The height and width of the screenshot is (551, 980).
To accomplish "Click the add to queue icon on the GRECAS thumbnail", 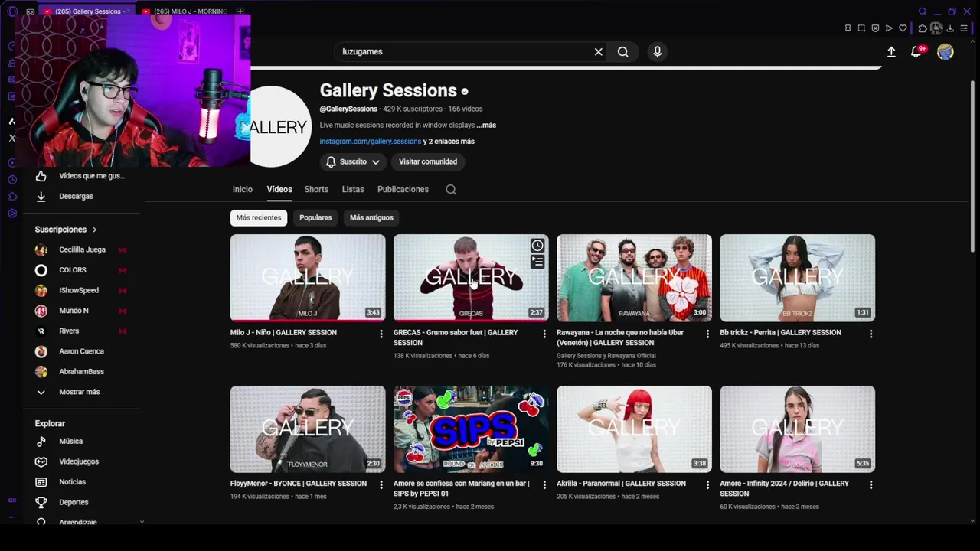I will click(x=537, y=262).
